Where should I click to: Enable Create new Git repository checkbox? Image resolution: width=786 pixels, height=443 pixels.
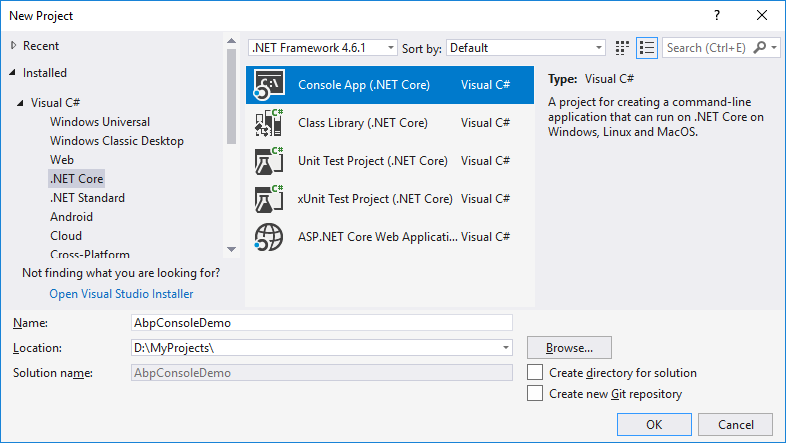(535, 394)
